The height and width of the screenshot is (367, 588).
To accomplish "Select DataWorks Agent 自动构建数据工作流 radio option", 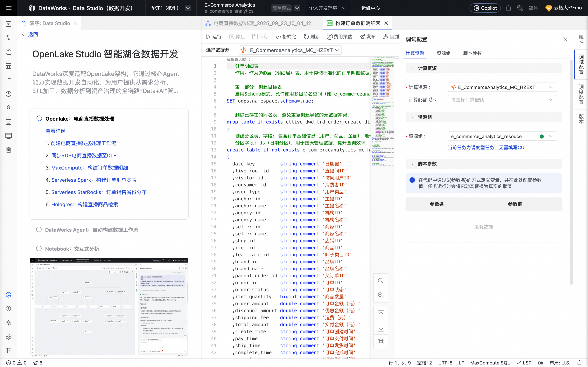I will (x=39, y=229).
